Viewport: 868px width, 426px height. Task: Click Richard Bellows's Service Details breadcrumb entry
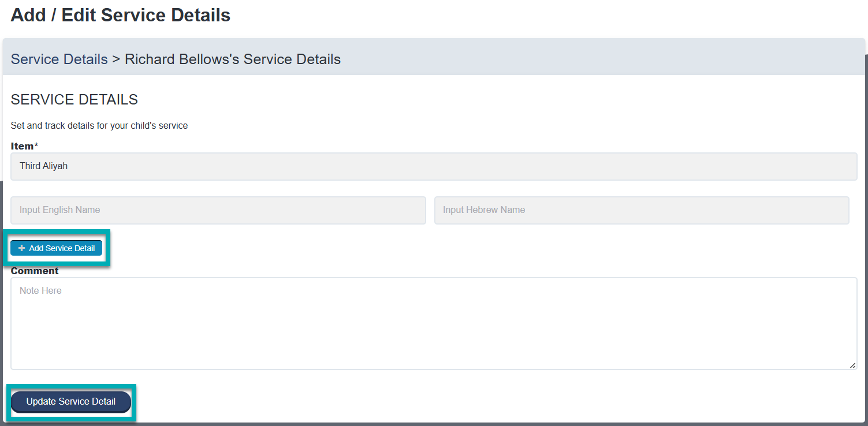coord(232,59)
